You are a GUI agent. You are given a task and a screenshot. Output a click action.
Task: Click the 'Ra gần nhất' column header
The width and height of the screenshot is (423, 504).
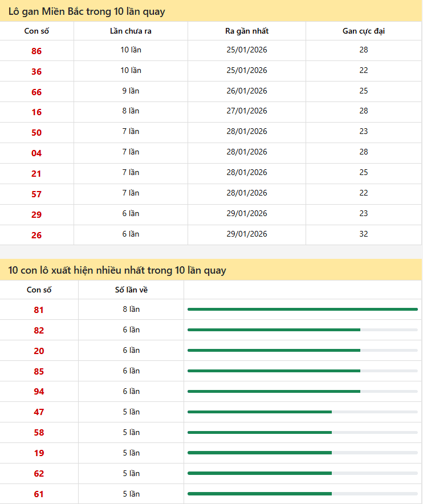[x=247, y=31]
